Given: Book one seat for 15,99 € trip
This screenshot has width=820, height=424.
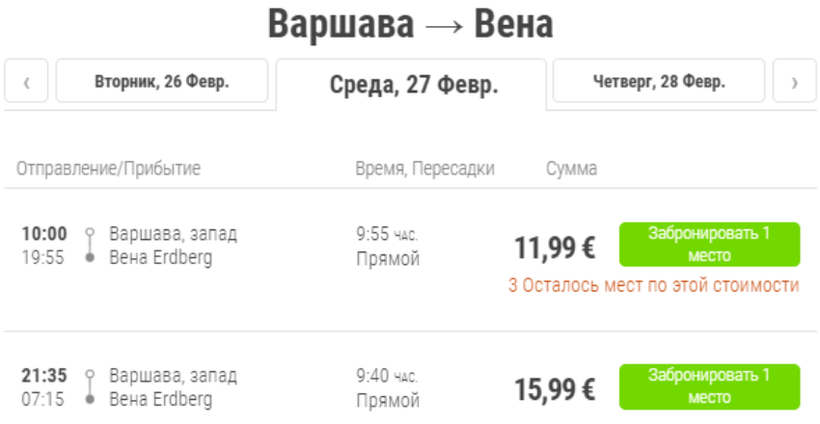Looking at the screenshot, I should pyautogui.click(x=709, y=386).
